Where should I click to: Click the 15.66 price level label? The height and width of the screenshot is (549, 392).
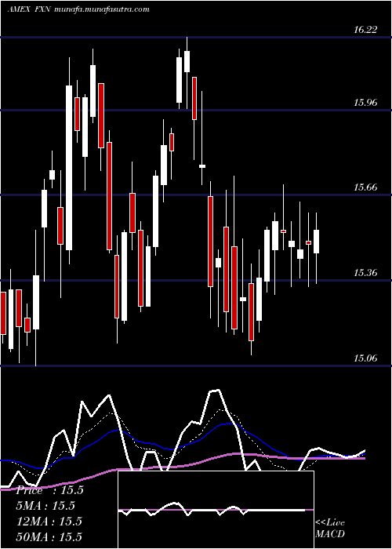tap(365, 187)
